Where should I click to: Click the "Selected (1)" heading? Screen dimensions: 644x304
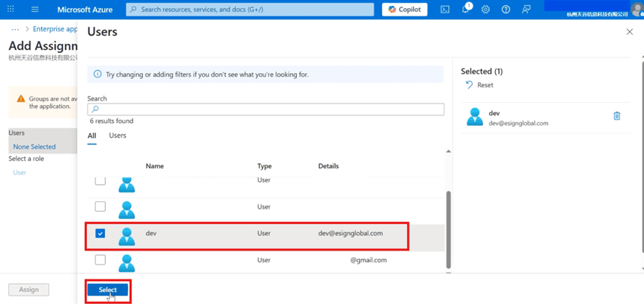tap(482, 72)
